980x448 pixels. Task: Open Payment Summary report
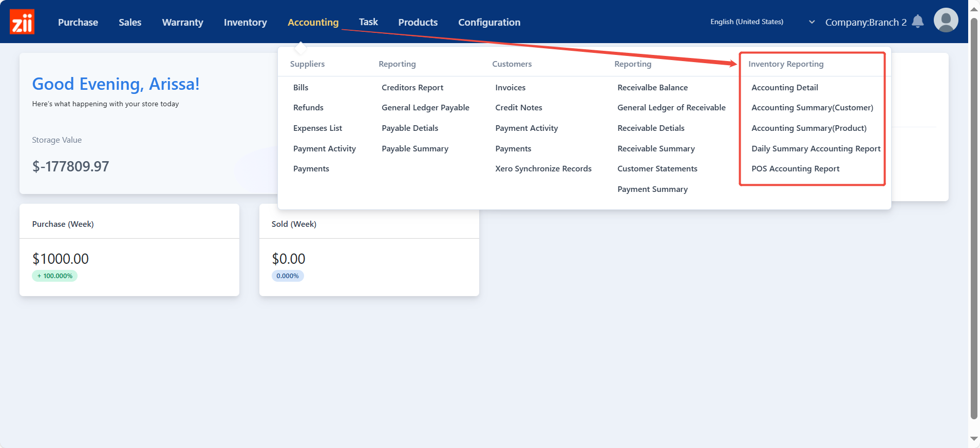(x=653, y=189)
